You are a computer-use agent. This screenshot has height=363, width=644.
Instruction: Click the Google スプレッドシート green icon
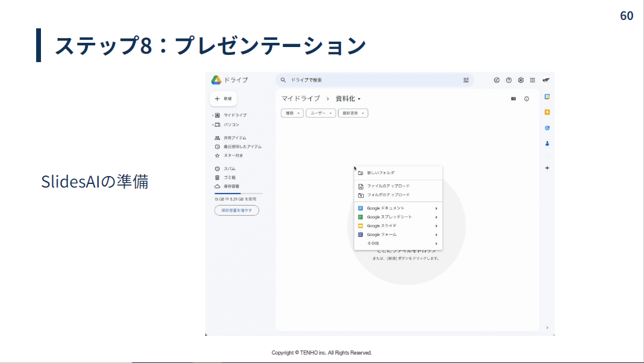[360, 217]
